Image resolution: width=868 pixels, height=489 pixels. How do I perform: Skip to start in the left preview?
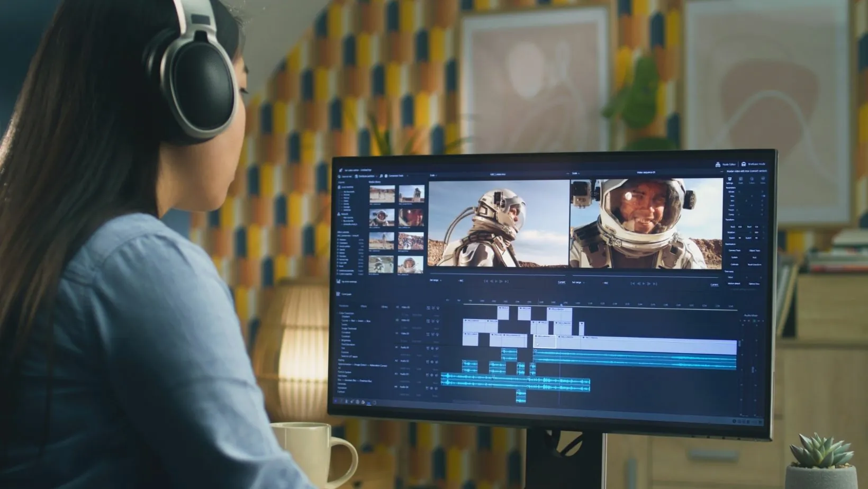486,282
